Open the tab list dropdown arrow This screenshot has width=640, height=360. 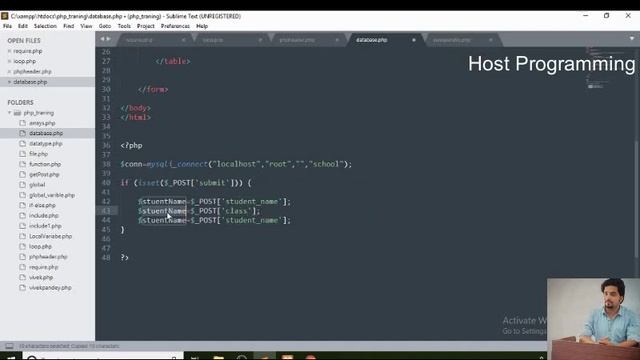tap(631, 39)
